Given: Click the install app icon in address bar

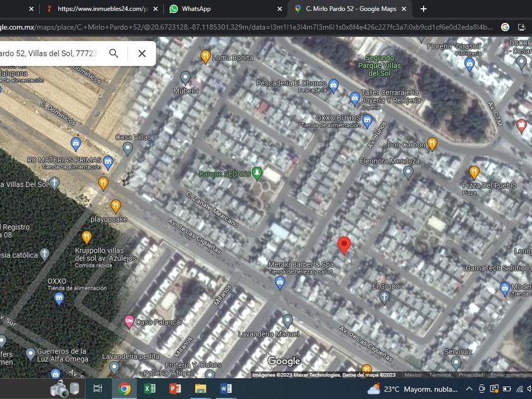Looking at the screenshot, I should pos(522,27).
